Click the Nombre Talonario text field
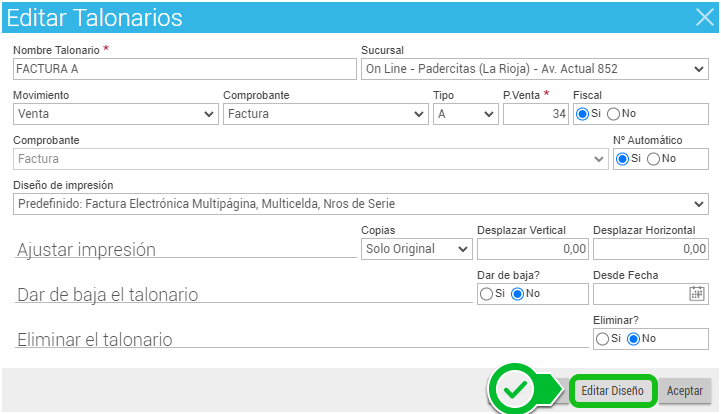The width and height of the screenshot is (721, 414). pyautogui.click(x=185, y=69)
